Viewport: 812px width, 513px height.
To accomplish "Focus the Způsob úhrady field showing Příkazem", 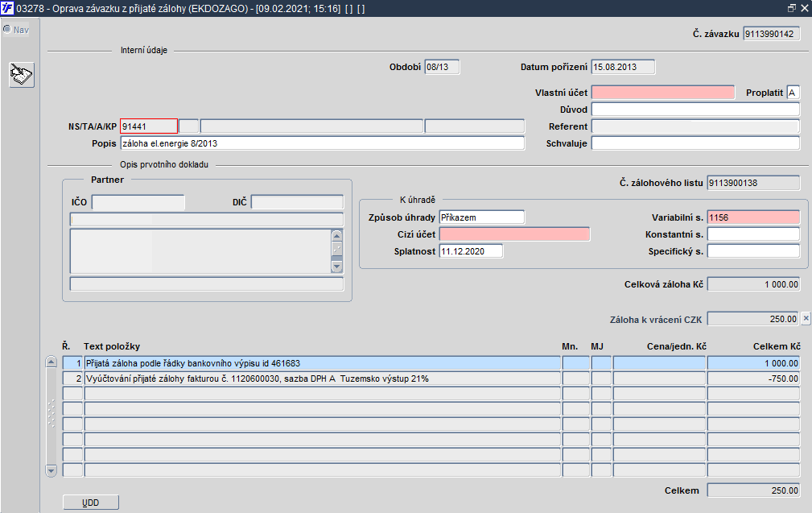I will point(481,217).
